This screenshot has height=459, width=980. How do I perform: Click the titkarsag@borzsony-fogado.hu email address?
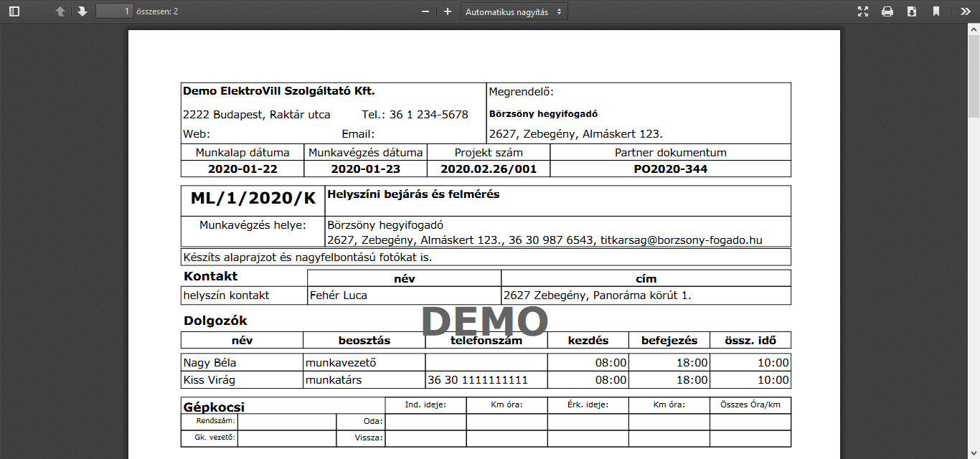[x=681, y=240]
